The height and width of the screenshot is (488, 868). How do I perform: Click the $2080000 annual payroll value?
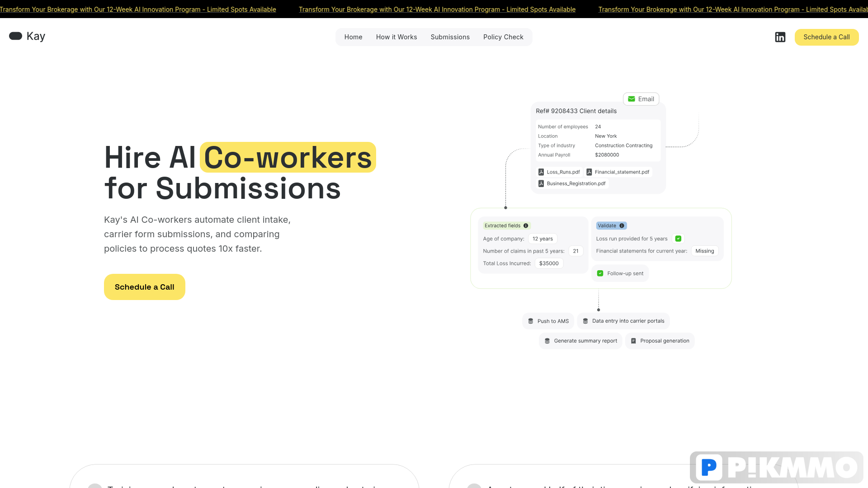[607, 155]
